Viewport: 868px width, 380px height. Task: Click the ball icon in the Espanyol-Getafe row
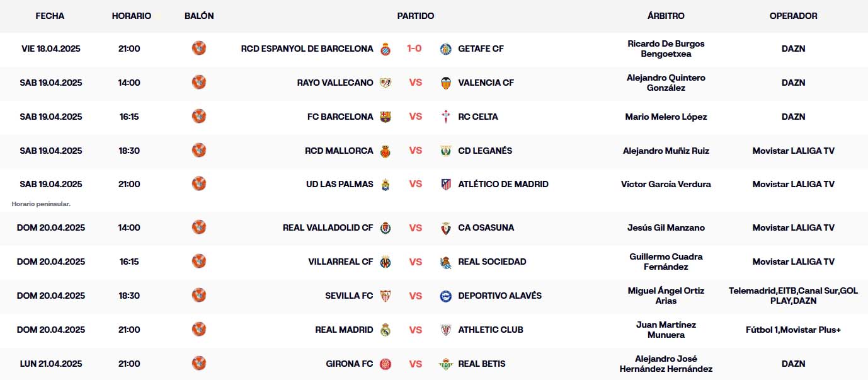pyautogui.click(x=199, y=48)
